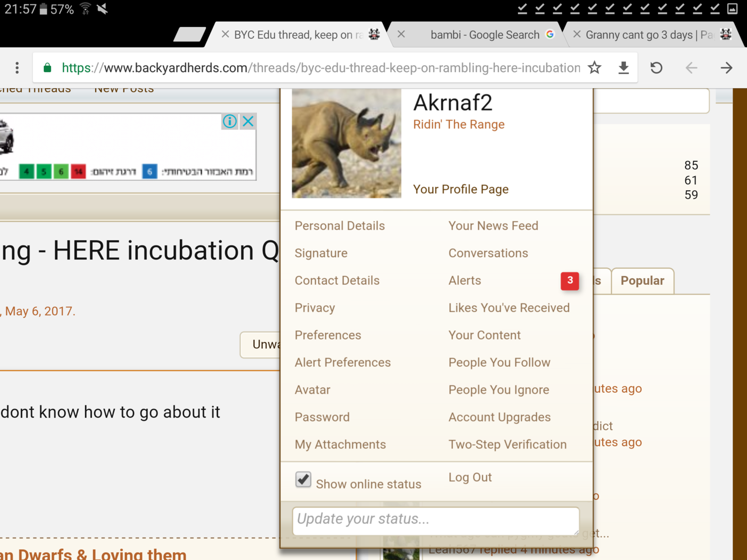Go back with the left arrow
747x560 pixels.
click(x=691, y=68)
